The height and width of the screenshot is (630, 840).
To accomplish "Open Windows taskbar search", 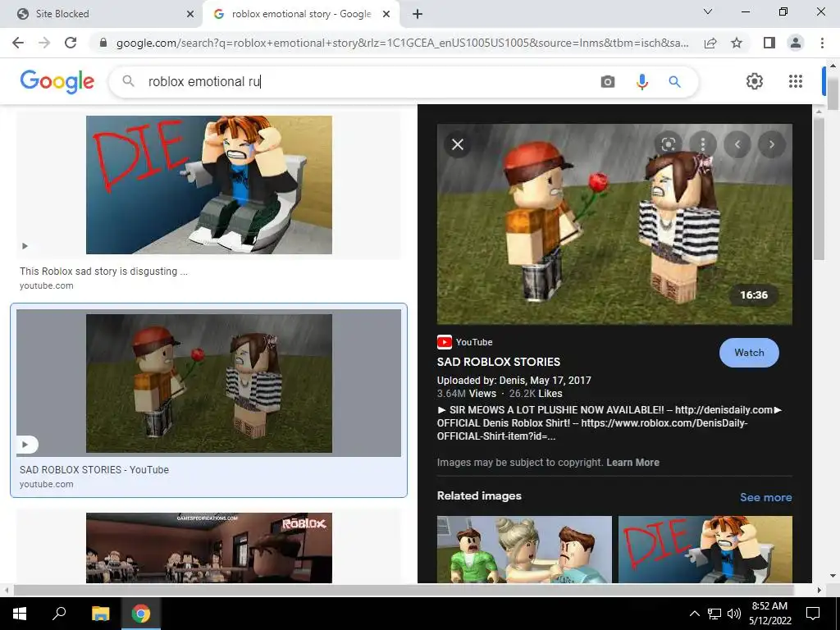I will [x=59, y=614].
